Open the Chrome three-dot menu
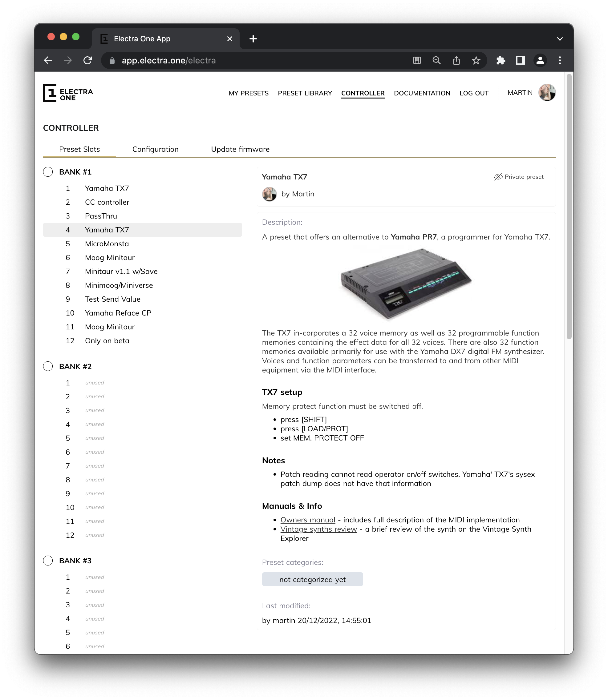 pos(560,60)
